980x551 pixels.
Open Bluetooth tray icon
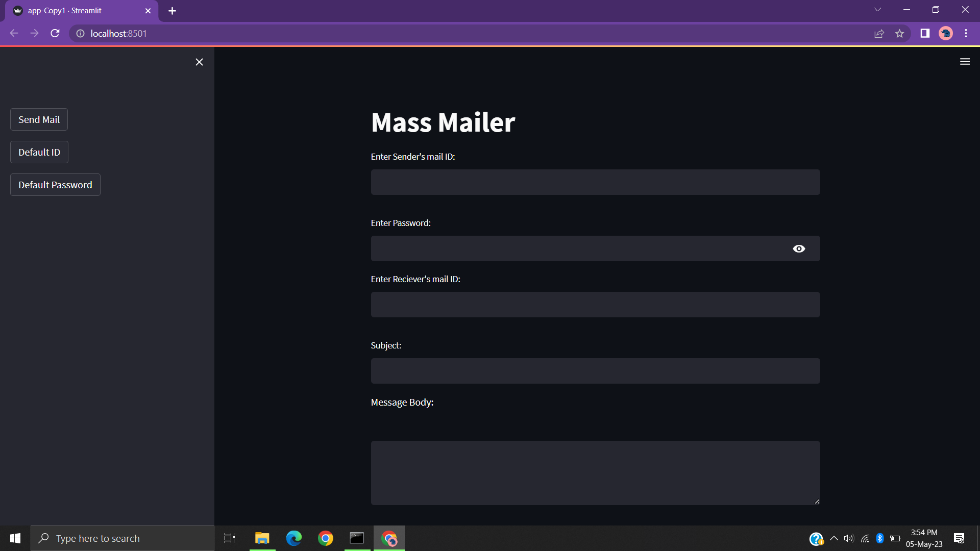[880, 538]
